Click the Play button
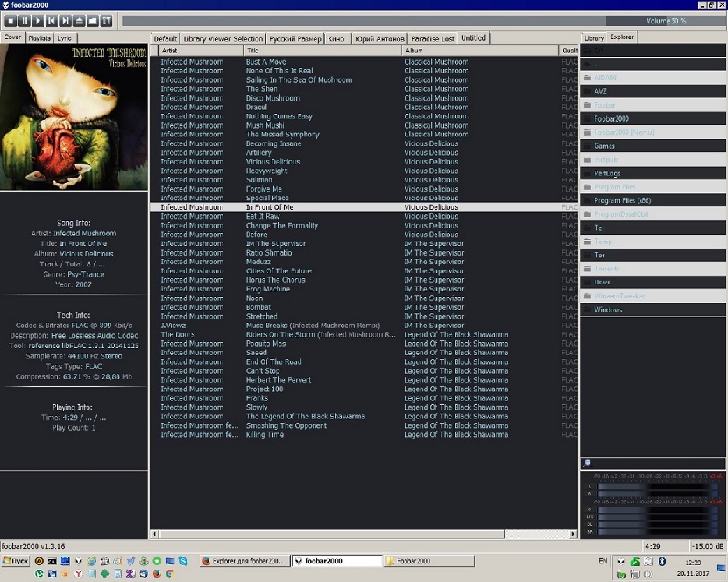Image resolution: width=728 pixels, height=582 pixels. (x=37, y=20)
